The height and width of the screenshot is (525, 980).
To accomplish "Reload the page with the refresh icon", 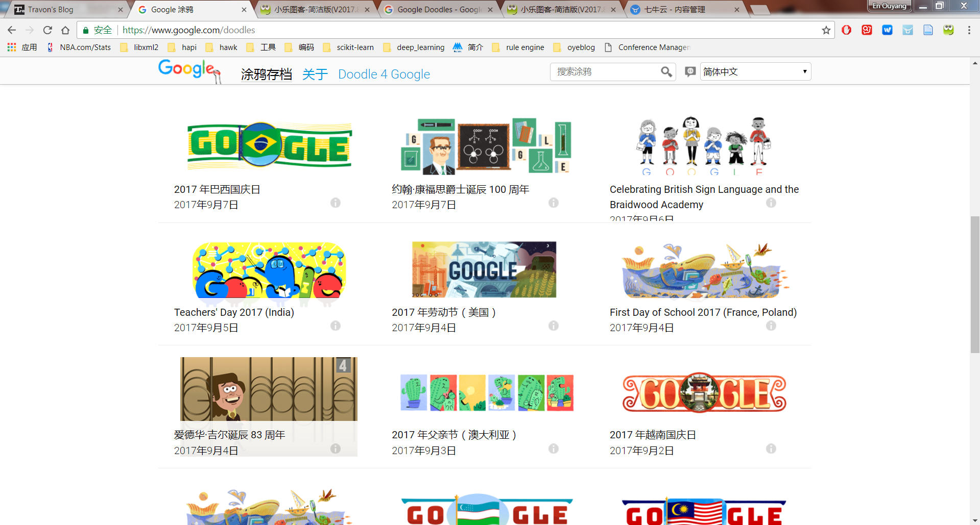I will (47, 30).
